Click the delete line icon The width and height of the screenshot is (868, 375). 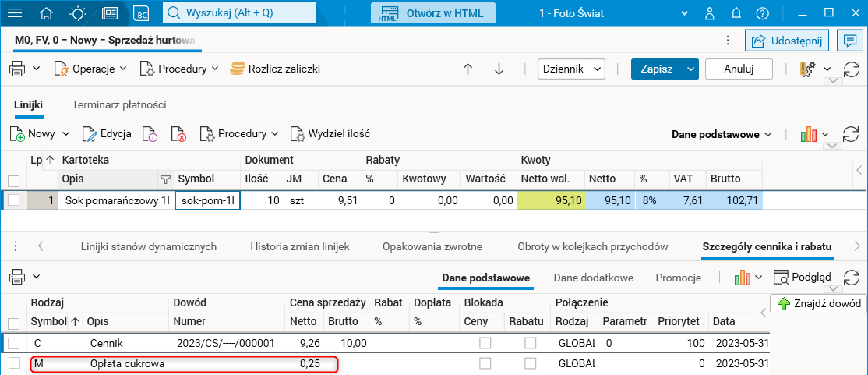click(178, 134)
